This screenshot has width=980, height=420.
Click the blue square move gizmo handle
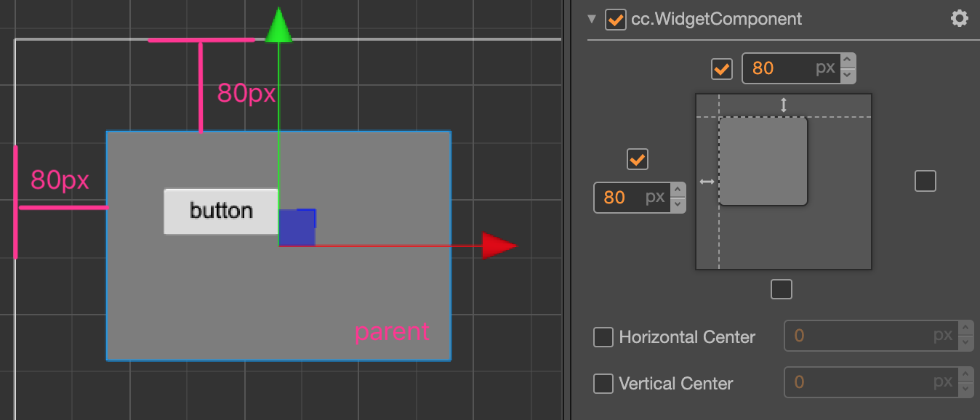click(297, 227)
